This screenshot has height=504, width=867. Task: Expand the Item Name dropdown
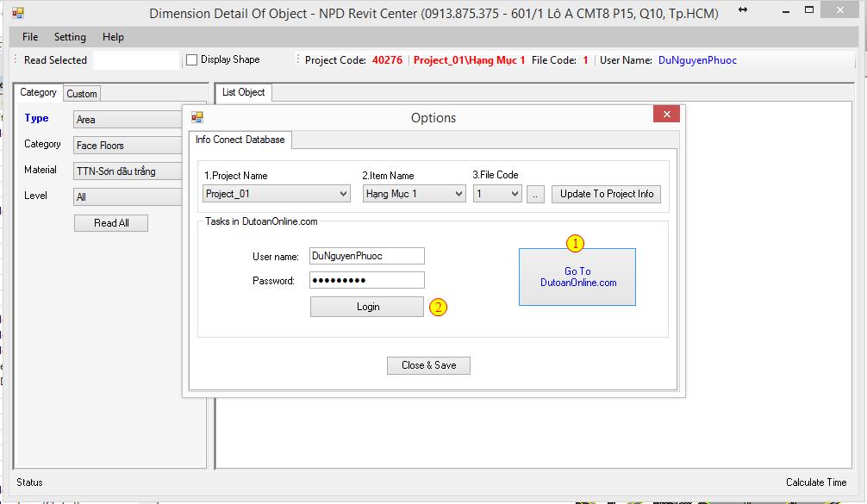point(415,194)
